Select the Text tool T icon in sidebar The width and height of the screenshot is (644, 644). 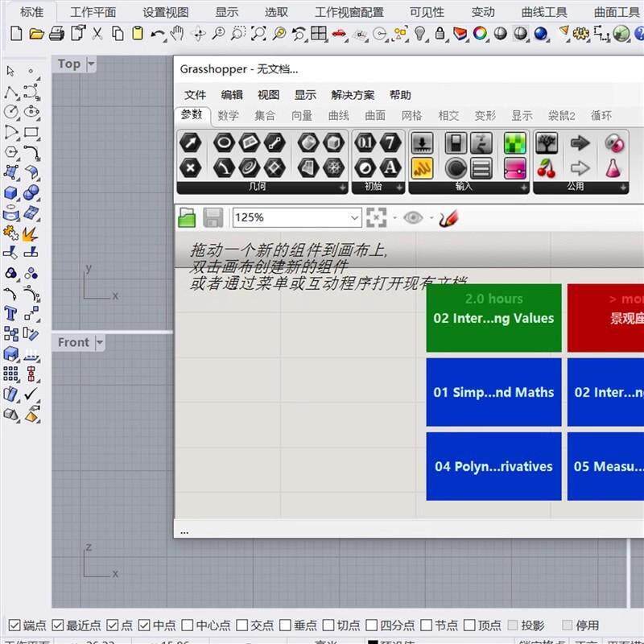click(10, 314)
